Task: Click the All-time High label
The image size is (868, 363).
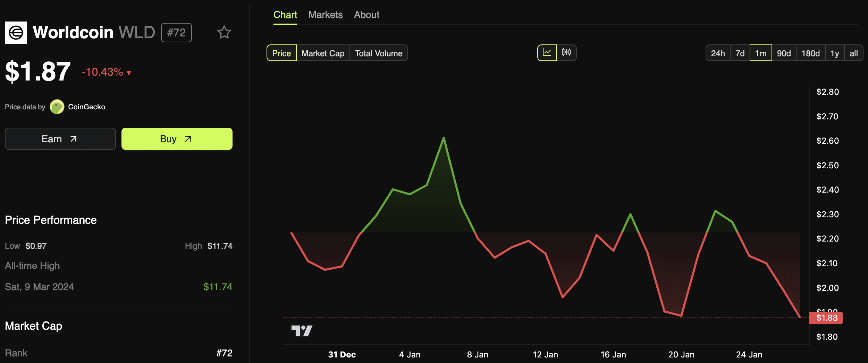Action: click(32, 265)
